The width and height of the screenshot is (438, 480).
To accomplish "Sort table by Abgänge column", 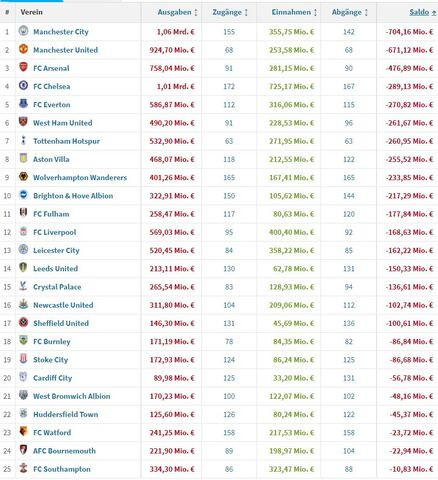I will click(x=347, y=12).
